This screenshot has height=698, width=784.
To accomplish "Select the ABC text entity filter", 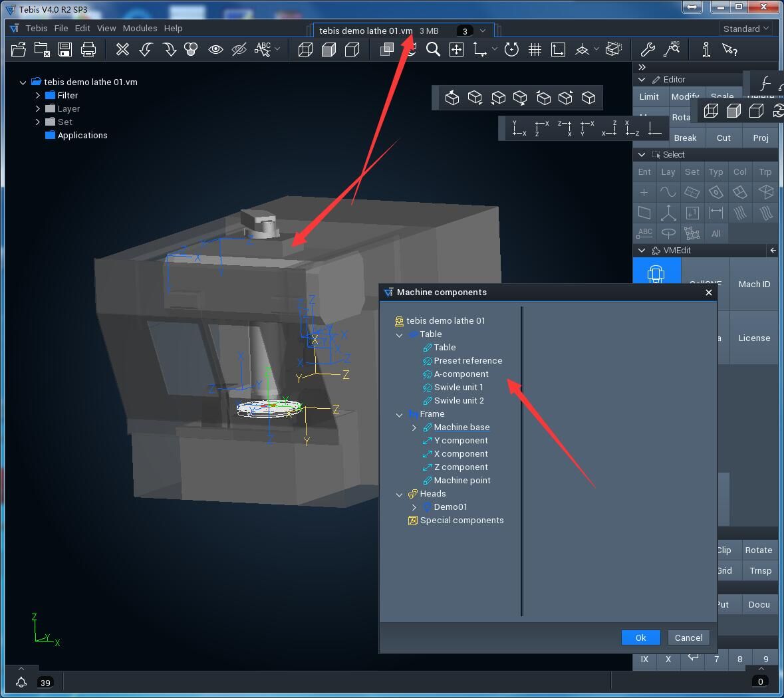I will tap(645, 233).
